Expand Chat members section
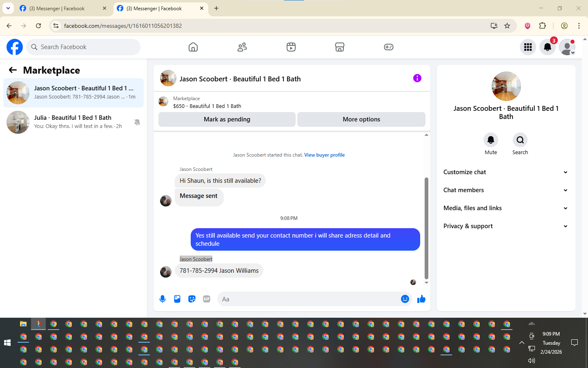 coord(506,190)
